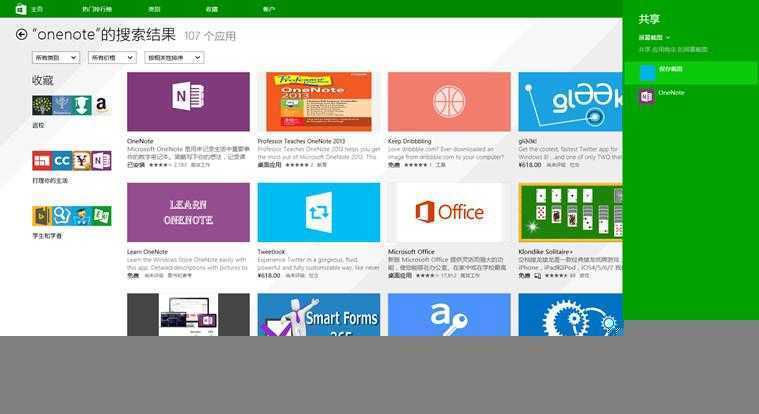Click the 共享 Share panel heading
The height and width of the screenshot is (414, 759).
coord(649,19)
